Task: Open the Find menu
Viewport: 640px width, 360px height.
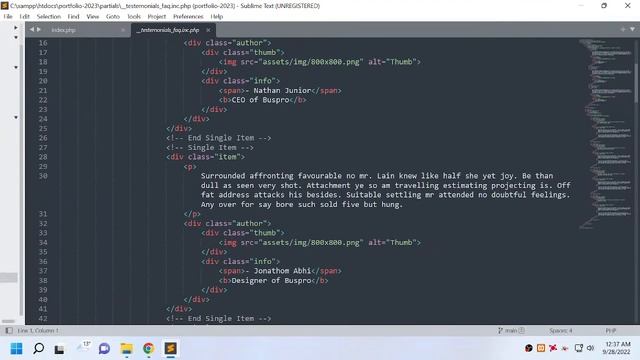Action: [73, 16]
